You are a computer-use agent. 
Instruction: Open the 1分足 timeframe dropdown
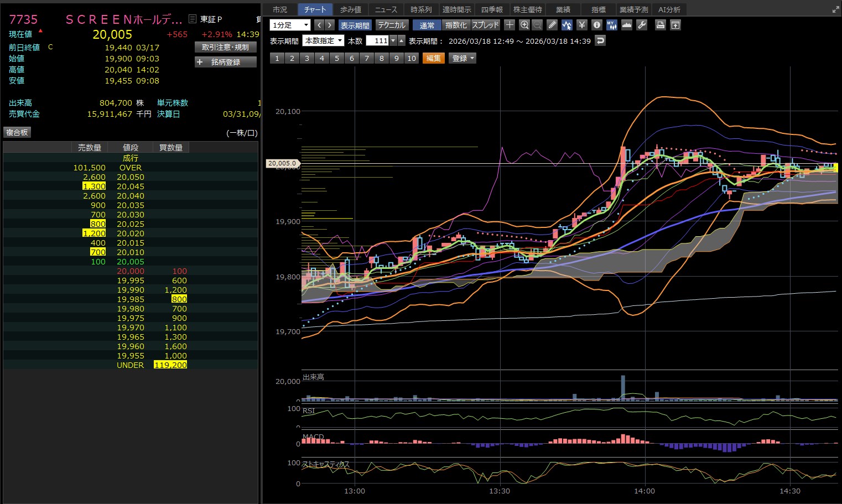290,25
